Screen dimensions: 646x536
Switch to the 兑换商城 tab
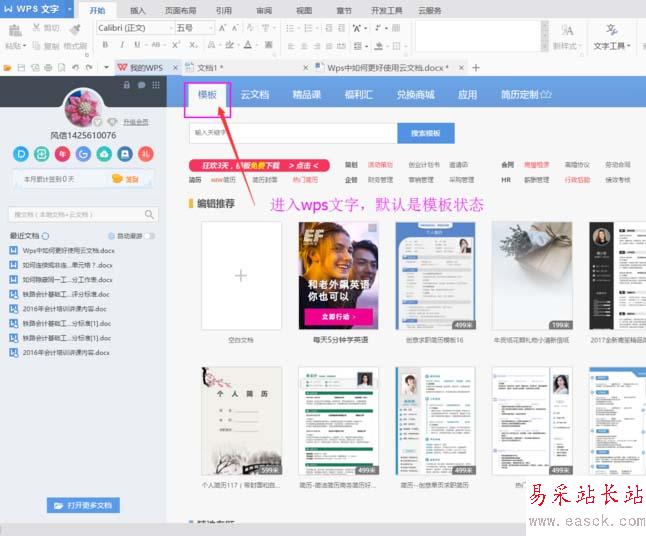tap(415, 95)
